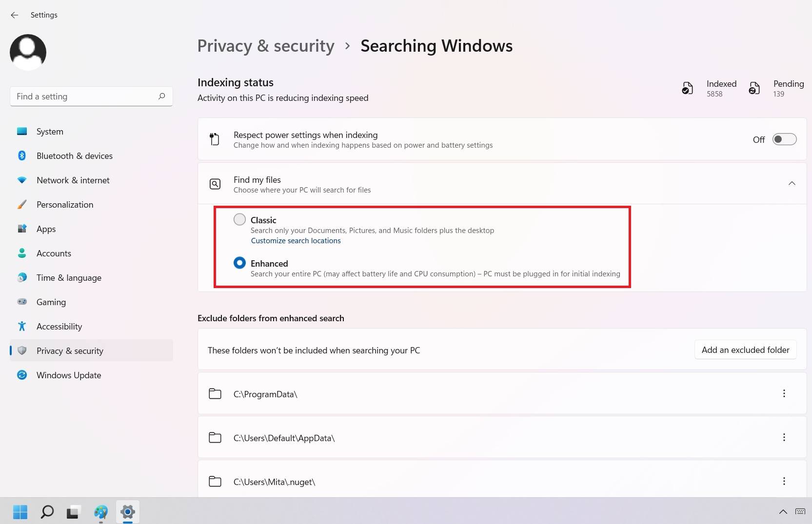This screenshot has width=812, height=524.
Task: Click the Indexed documents icon near indexing status
Action: click(687, 88)
